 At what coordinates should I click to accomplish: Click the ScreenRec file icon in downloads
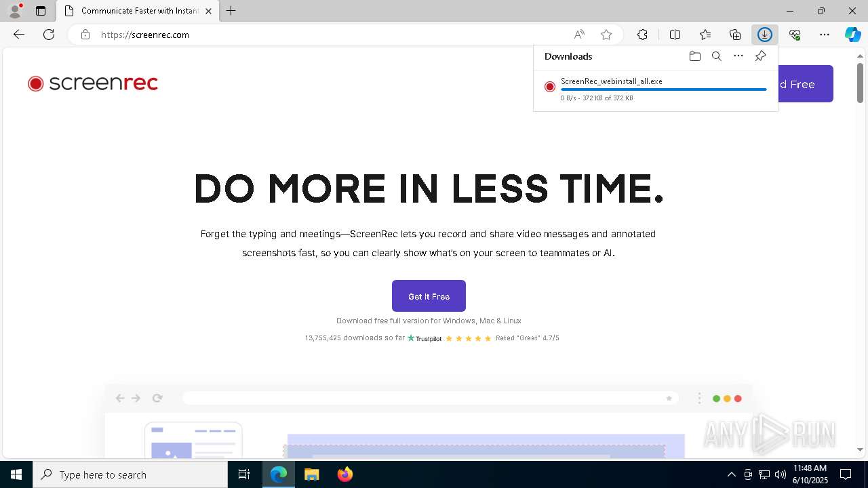click(x=550, y=87)
